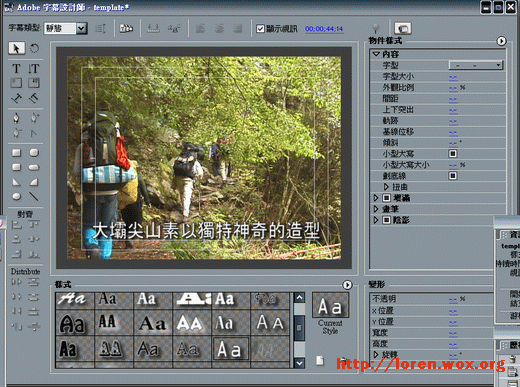Select the Rectangle shape tool

pos(16,153)
